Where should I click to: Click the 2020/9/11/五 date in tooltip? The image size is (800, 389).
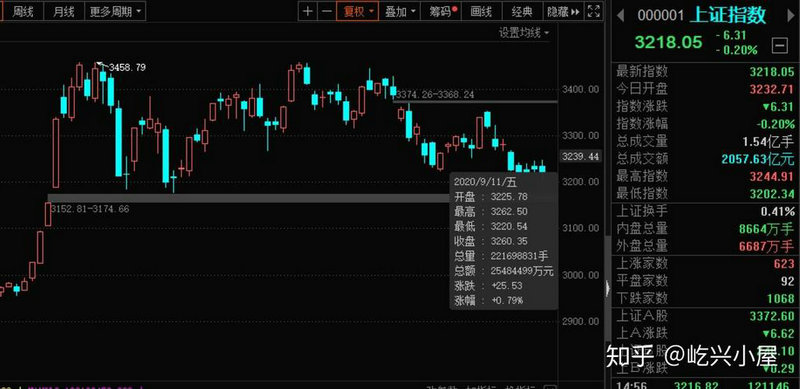click(x=485, y=181)
